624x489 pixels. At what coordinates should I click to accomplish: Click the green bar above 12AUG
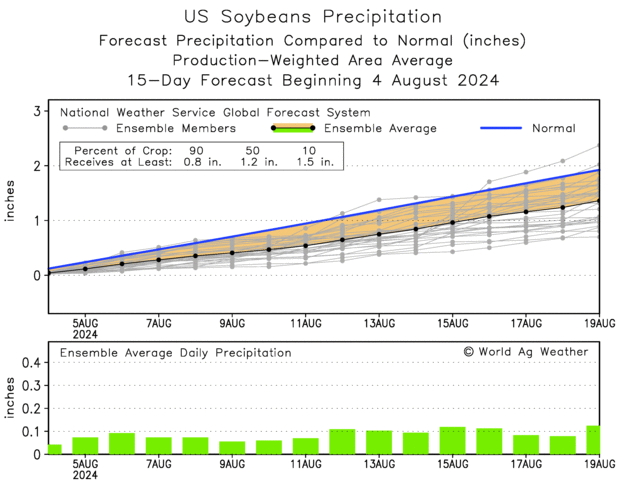[x=342, y=442]
